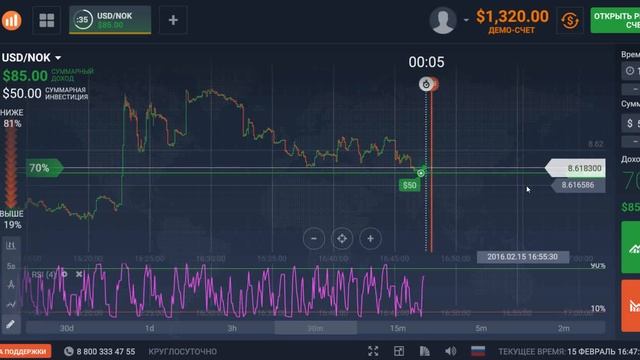Open RSI (4) indicator settings gear
The width and height of the screenshot is (640, 360).
click(x=64, y=274)
